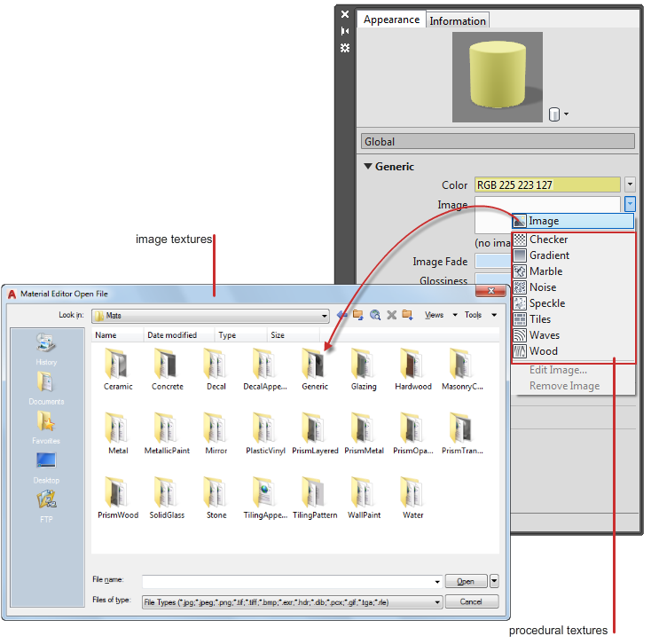Open palette properties gear icon
Screen dimensions: 651x644
[x=345, y=48]
